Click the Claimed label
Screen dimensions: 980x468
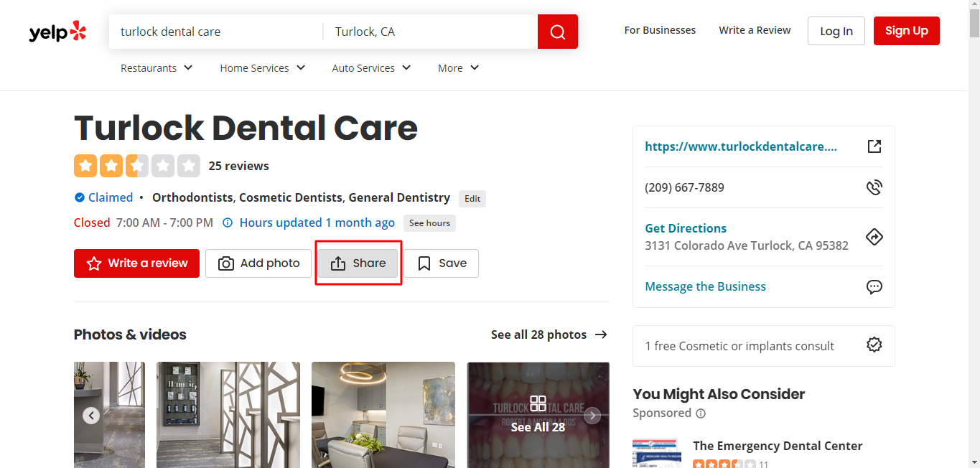coord(111,197)
